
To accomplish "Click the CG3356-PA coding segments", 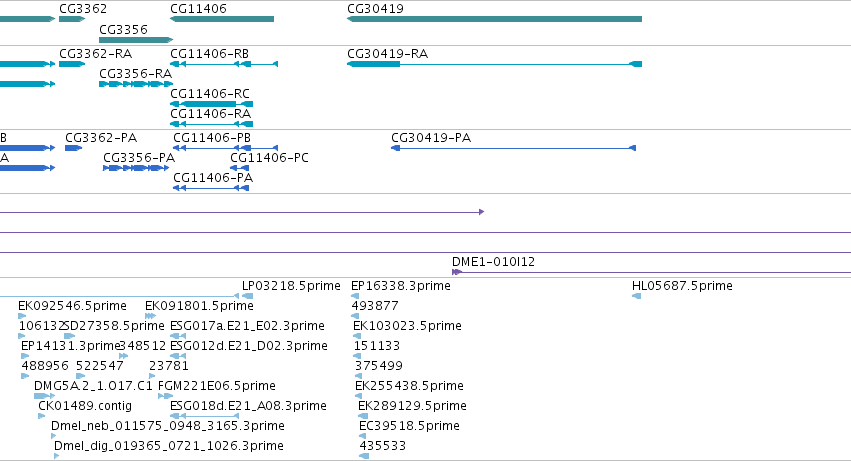I will 136,168.
